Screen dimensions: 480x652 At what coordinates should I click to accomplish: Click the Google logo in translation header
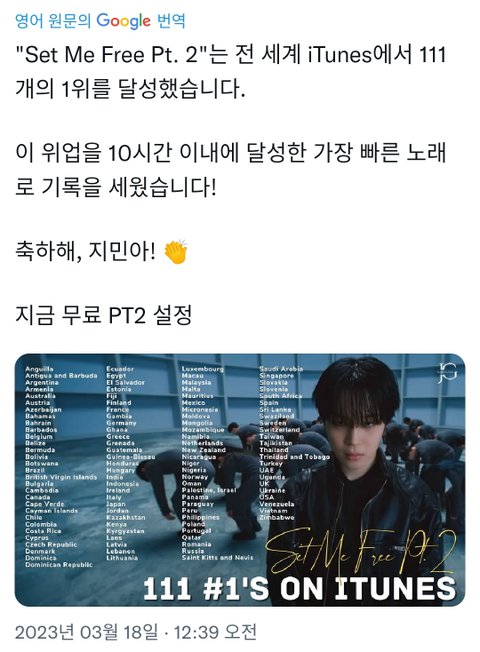tap(124, 20)
